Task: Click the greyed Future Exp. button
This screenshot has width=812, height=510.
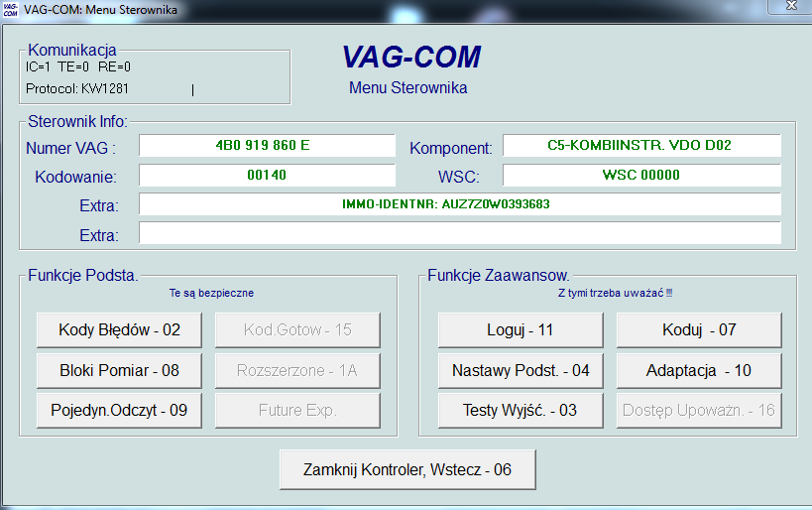Action: coord(297,411)
